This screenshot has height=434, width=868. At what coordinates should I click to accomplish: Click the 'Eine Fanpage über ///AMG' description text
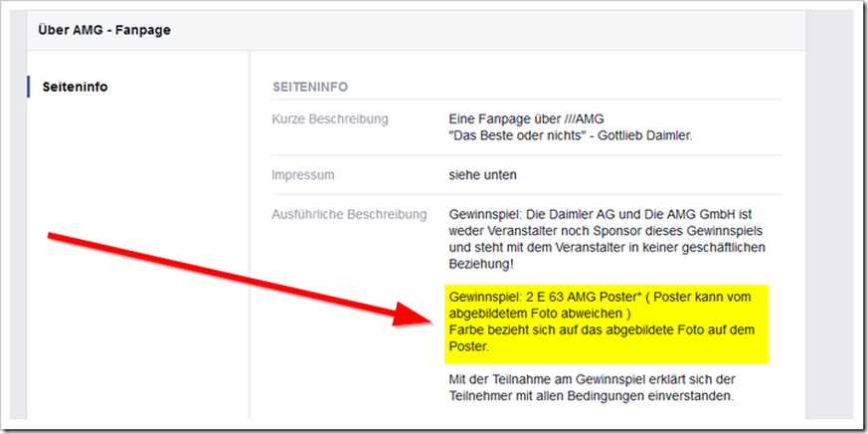tap(526, 119)
